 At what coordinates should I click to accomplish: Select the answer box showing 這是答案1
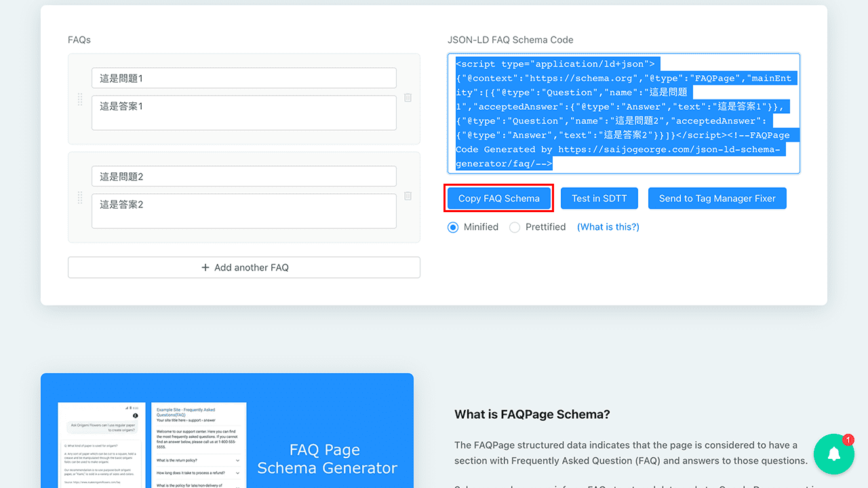(x=244, y=113)
